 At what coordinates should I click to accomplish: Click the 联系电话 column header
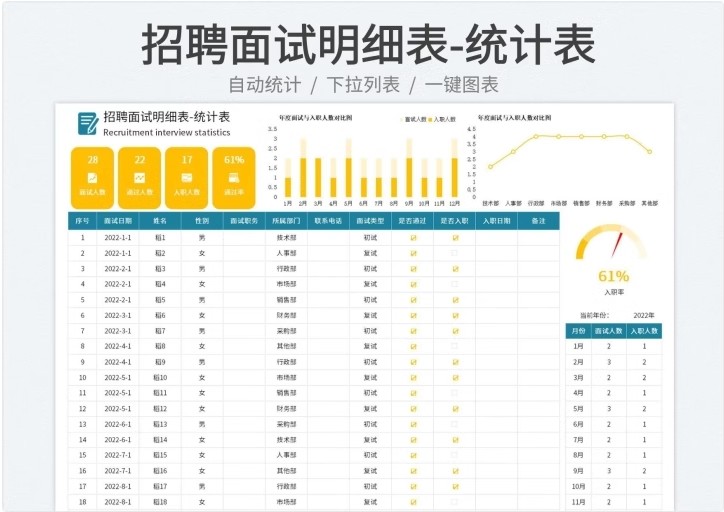(328, 221)
